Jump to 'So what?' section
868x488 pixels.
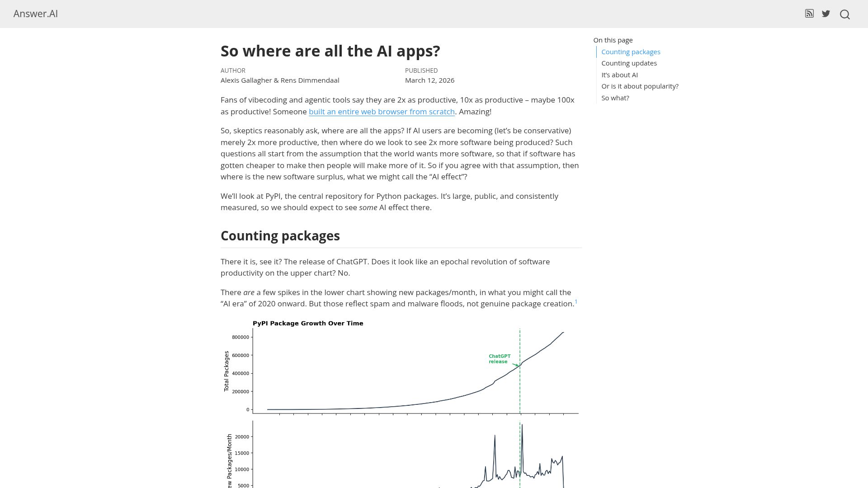pyautogui.click(x=615, y=98)
